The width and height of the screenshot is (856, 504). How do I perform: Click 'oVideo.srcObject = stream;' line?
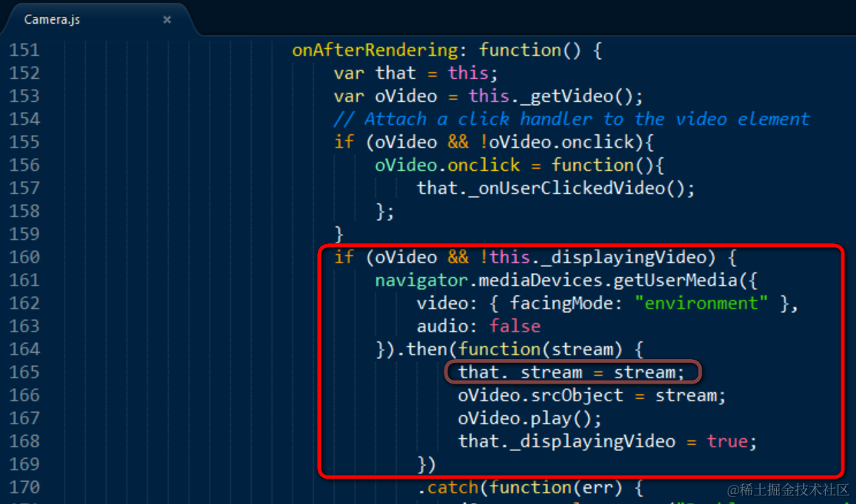click(x=592, y=396)
